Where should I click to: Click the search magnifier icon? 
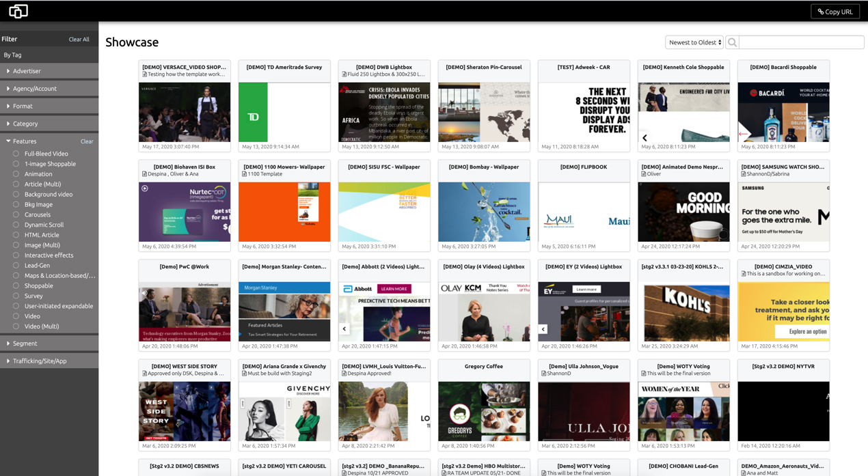coord(732,42)
